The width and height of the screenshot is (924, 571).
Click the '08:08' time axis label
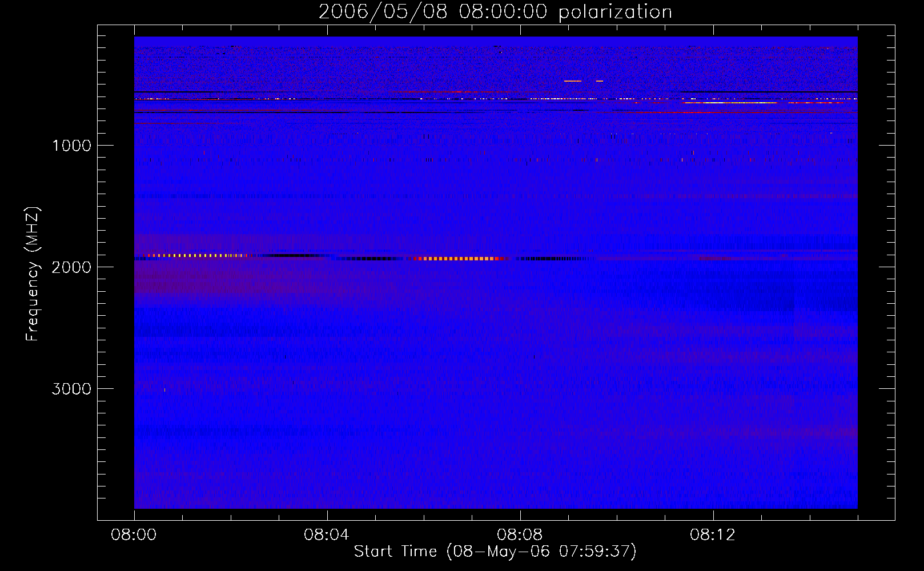click(x=520, y=535)
